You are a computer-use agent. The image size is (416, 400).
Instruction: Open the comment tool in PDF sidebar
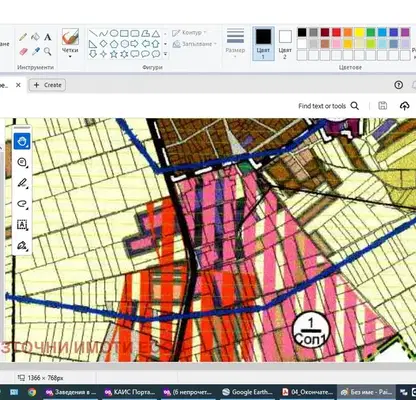click(22, 162)
